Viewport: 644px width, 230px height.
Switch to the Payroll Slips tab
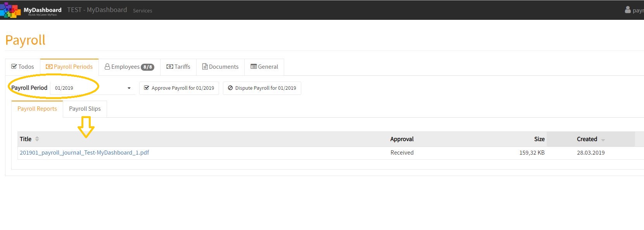pos(85,109)
